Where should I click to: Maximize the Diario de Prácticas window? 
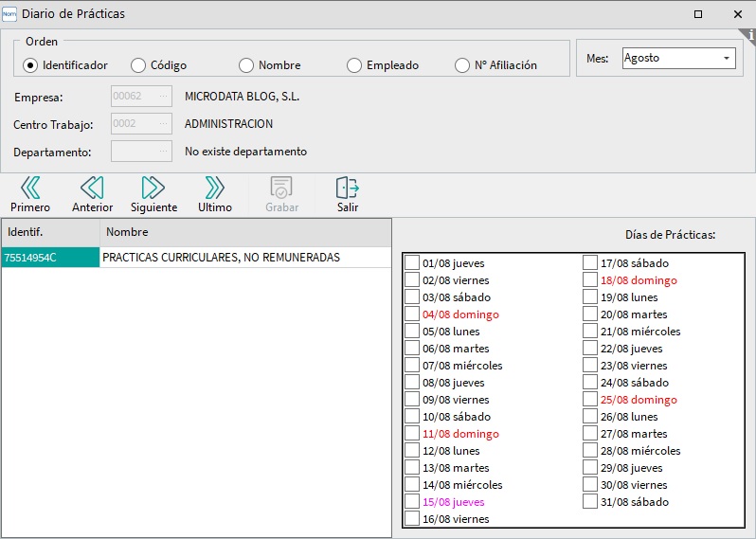click(x=698, y=14)
